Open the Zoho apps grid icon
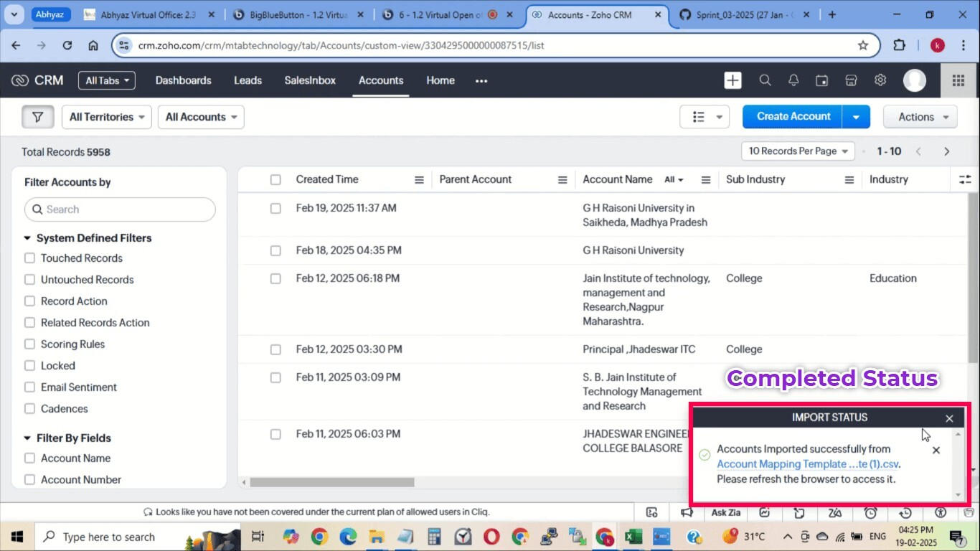 coord(958,80)
